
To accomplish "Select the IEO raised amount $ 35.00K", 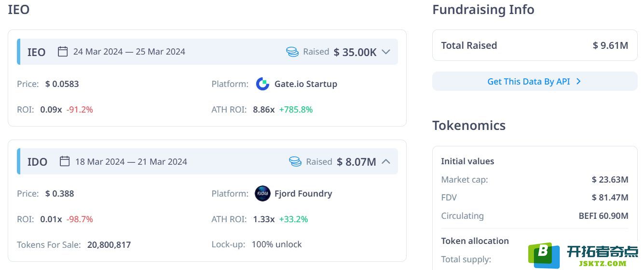I will click(x=355, y=52).
